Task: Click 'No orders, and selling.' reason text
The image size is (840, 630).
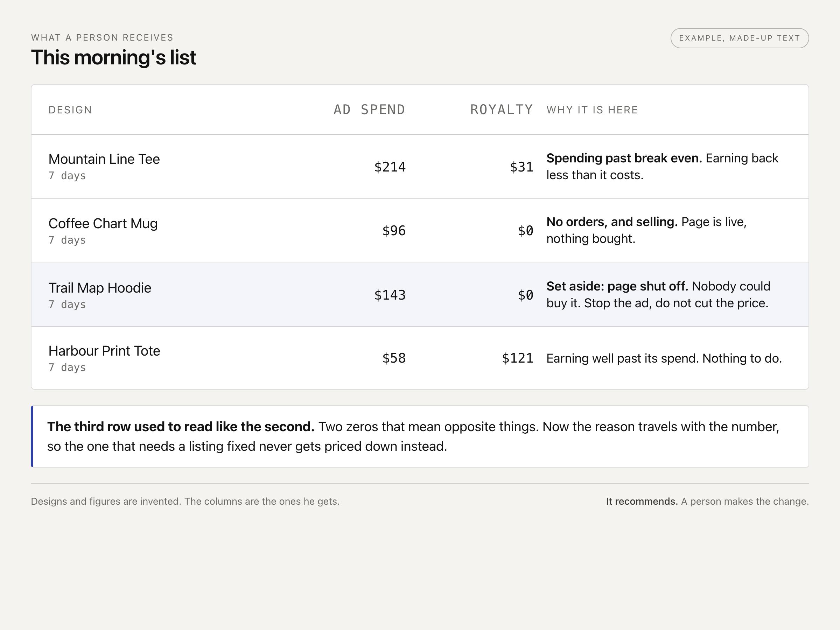Action: click(x=612, y=222)
